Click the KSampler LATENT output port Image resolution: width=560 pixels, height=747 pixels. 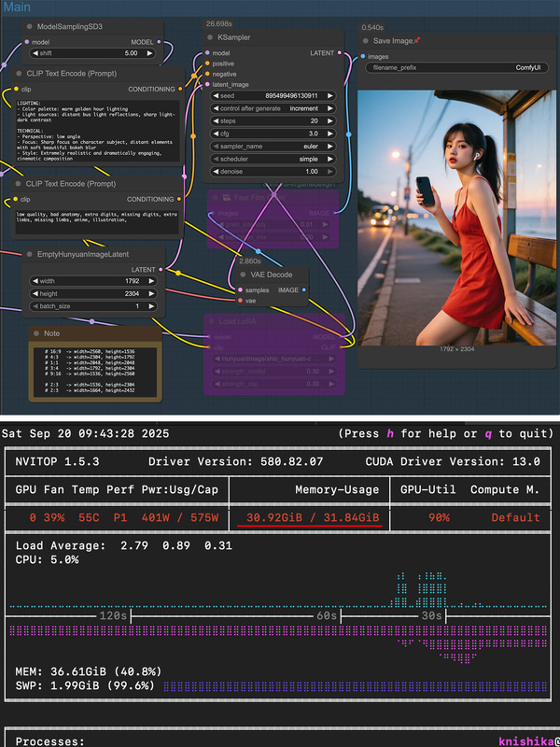pos(339,53)
